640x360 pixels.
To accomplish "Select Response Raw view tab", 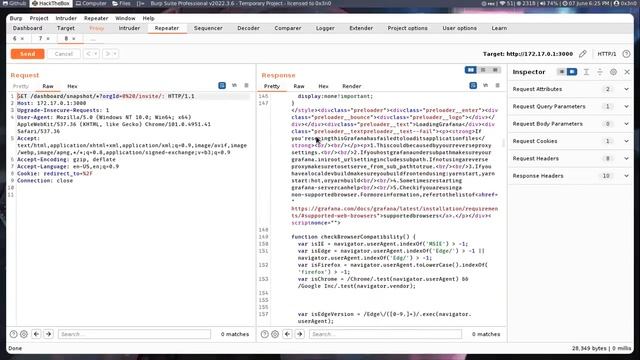I will (299, 86).
